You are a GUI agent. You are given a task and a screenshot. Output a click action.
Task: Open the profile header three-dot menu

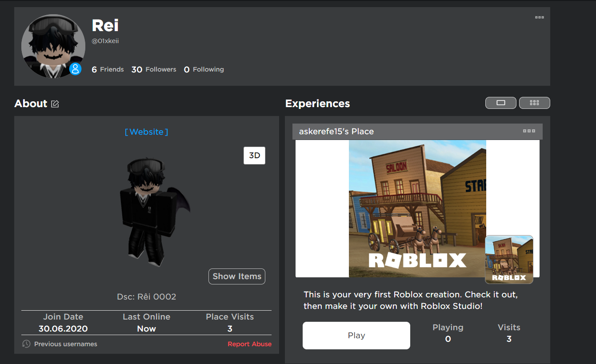pos(539,17)
